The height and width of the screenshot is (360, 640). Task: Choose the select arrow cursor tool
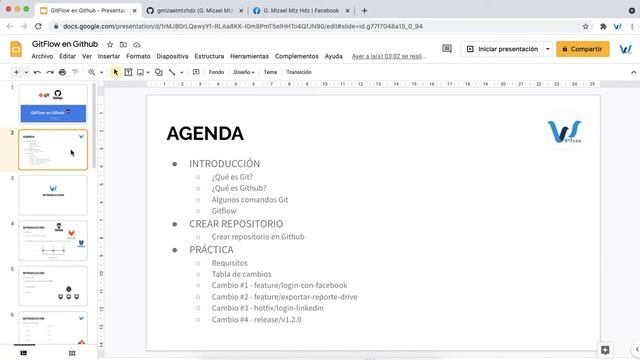click(116, 72)
